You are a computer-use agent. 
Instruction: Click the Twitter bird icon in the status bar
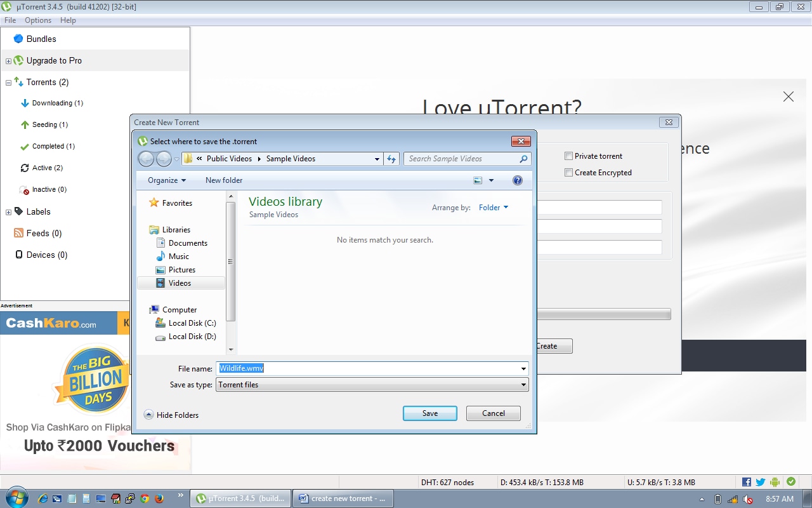[x=760, y=482]
